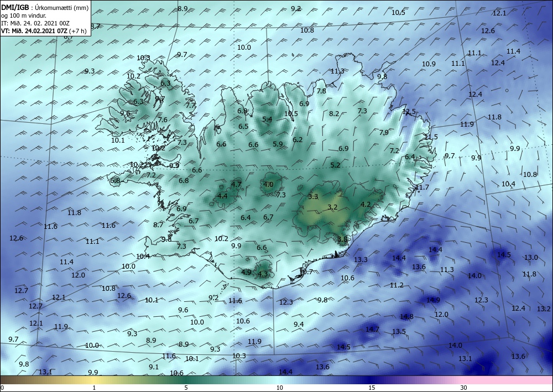Select the '13.3' value offshore southeast

[361, 259]
